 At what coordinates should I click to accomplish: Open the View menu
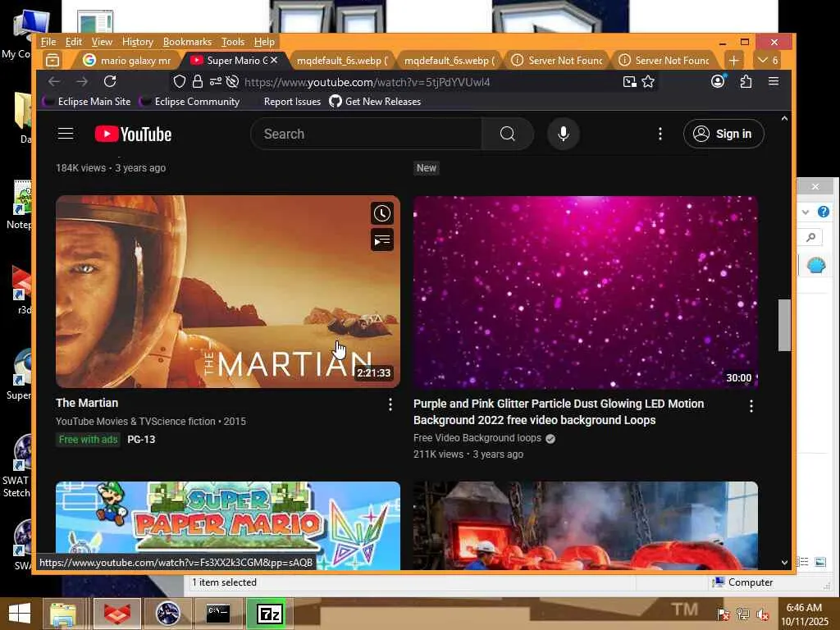click(x=102, y=42)
